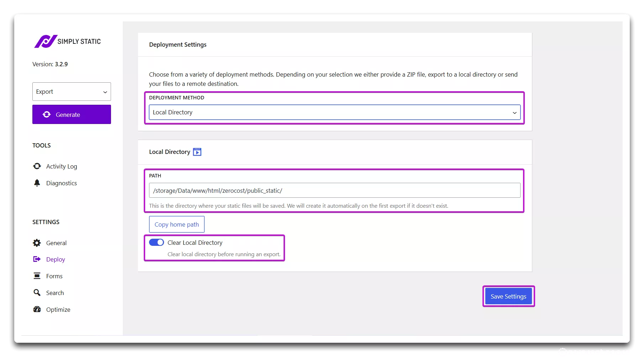Click the Activity Log refresh icon
Image resolution: width=644 pixels, height=357 pixels.
pyautogui.click(x=37, y=166)
